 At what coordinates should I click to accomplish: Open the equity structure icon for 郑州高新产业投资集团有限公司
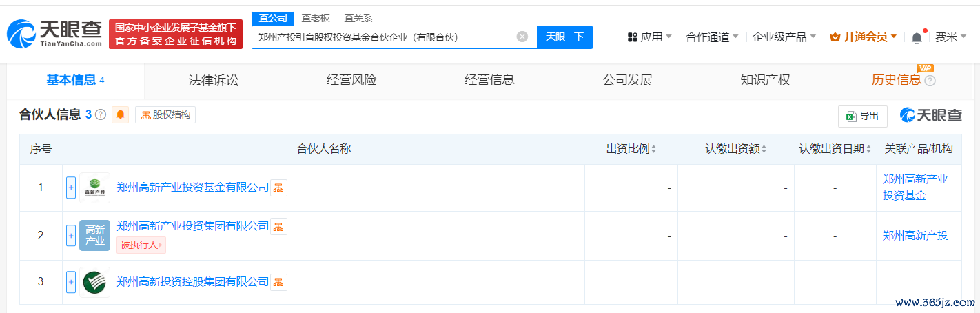click(278, 226)
